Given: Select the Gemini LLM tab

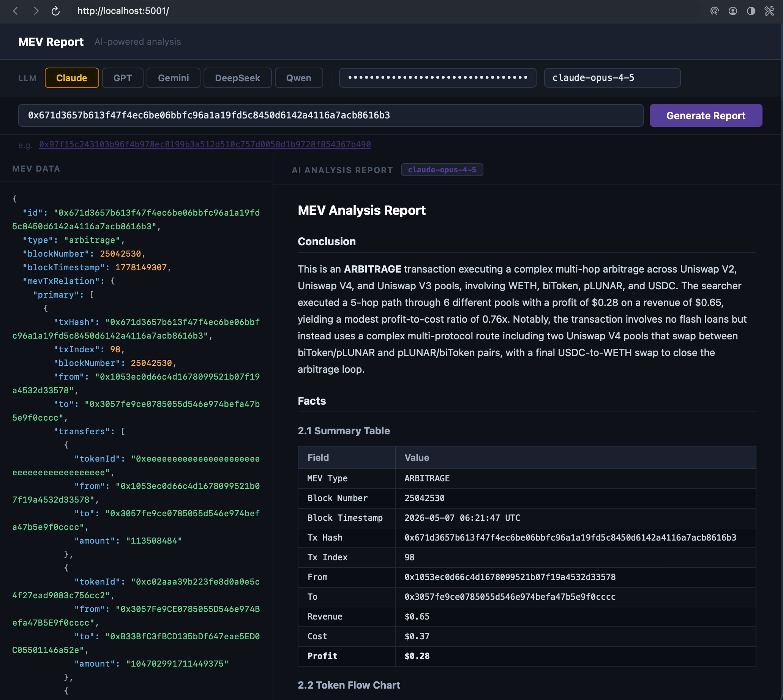Looking at the screenshot, I should (173, 78).
